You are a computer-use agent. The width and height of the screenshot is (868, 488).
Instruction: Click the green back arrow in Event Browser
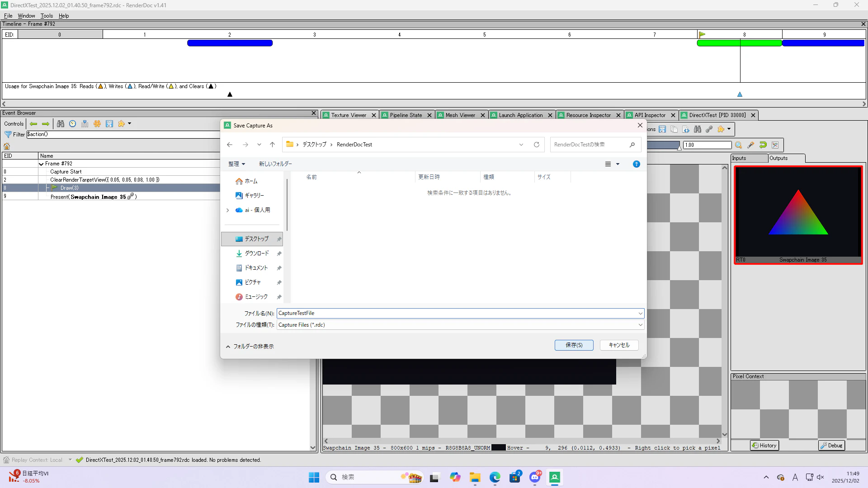[x=33, y=124]
